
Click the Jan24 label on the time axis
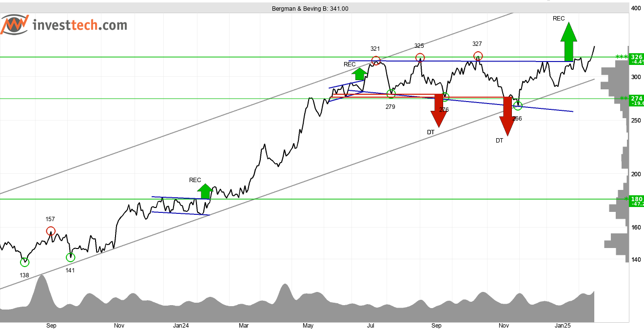181,325
